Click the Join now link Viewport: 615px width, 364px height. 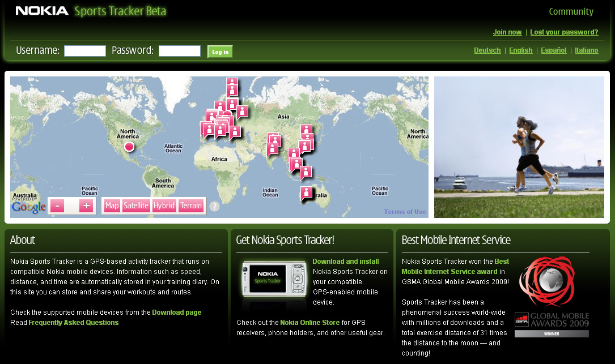pos(507,32)
